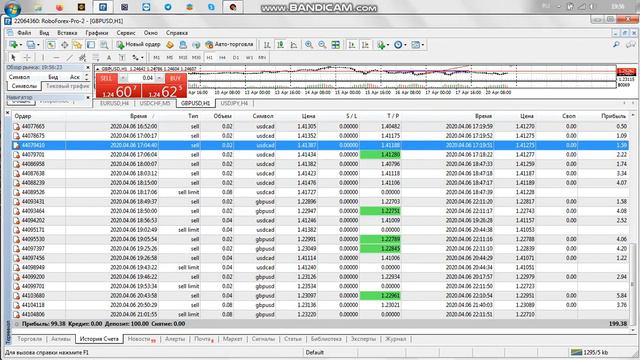Toggle the Авто-торговля button
Screen dimensions: 640x360
[229, 44]
